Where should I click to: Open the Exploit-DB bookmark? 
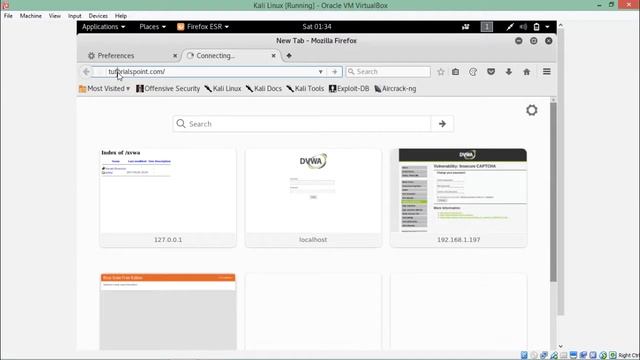[x=349, y=89]
